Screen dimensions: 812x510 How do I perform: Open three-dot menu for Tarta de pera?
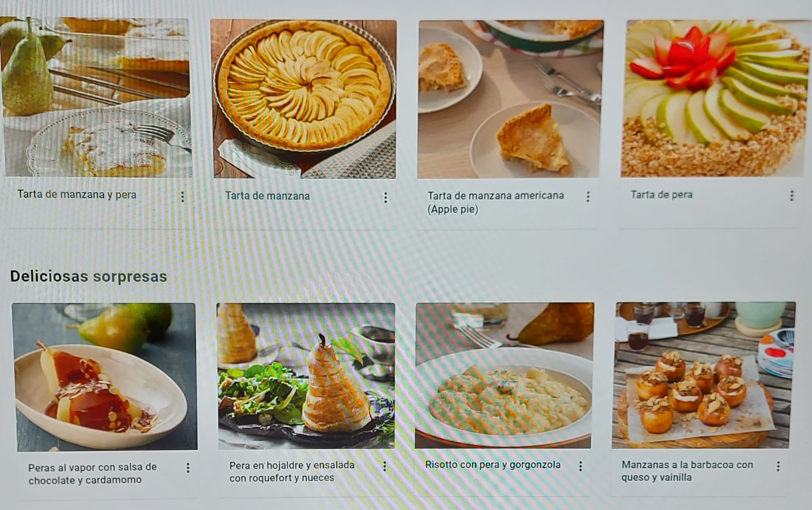tap(792, 196)
